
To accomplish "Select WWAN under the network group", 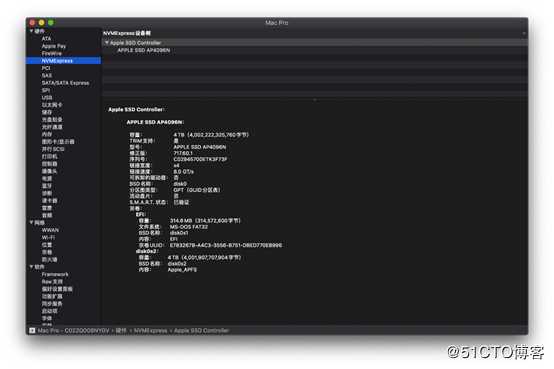I will pyautogui.click(x=50, y=230).
